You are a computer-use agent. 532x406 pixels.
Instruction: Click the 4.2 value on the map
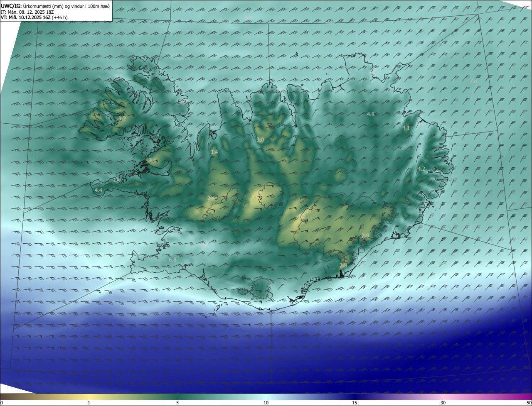click(x=421, y=169)
